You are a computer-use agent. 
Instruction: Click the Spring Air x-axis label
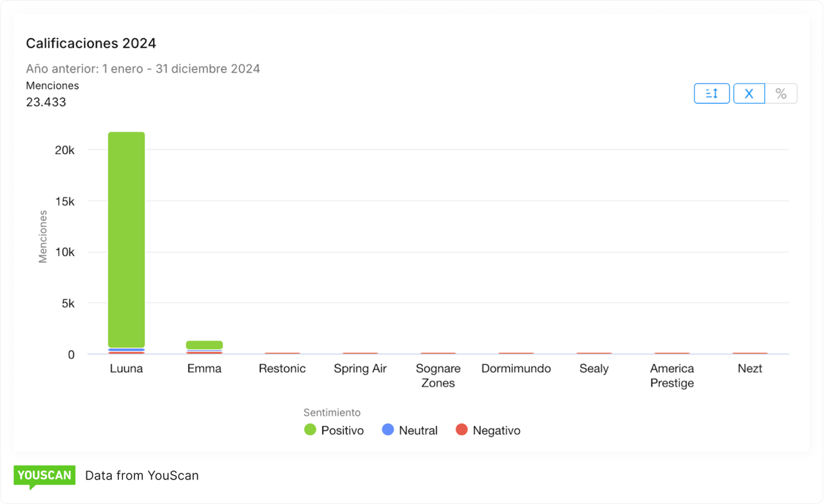(x=360, y=369)
